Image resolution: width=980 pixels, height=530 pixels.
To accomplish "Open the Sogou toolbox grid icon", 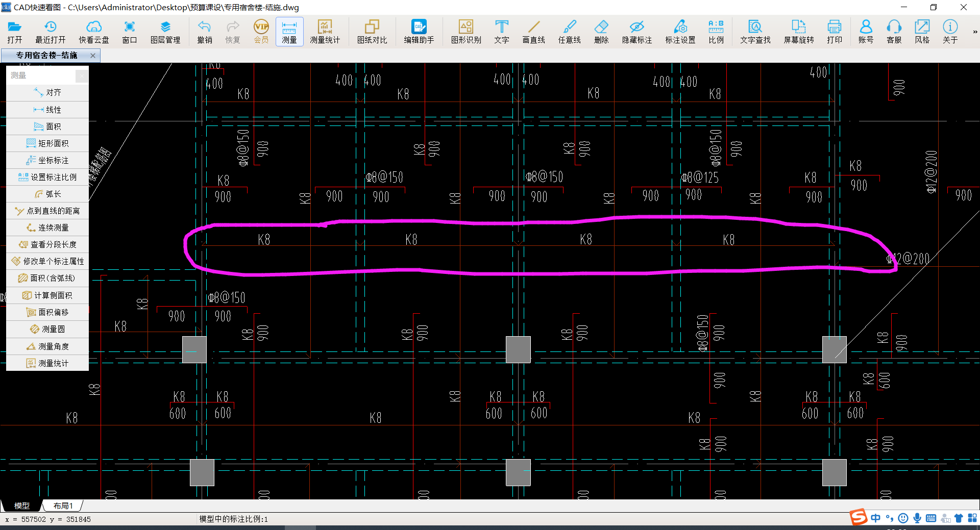I will click(x=972, y=518).
